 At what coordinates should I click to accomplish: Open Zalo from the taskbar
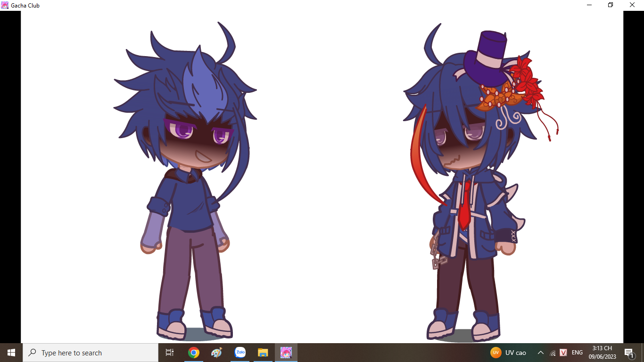pos(240,353)
